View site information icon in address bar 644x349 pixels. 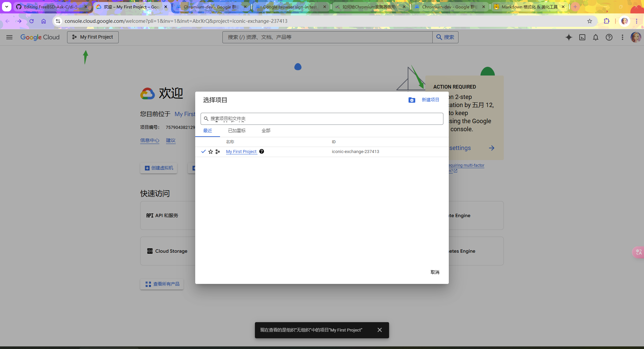point(58,21)
